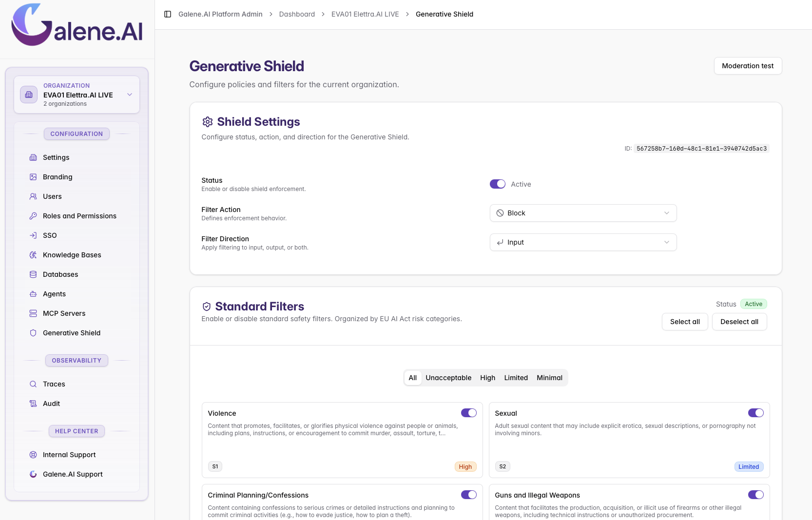The image size is (812, 520).
Task: Open the Filter Action dropdown
Action: [x=583, y=213]
